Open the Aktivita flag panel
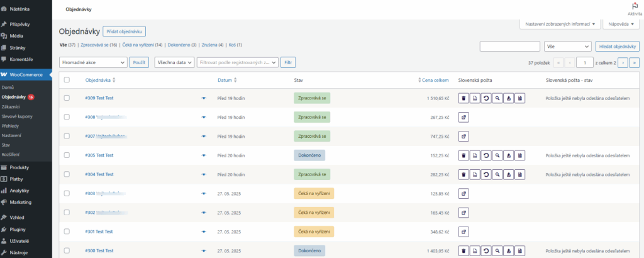 point(635,9)
